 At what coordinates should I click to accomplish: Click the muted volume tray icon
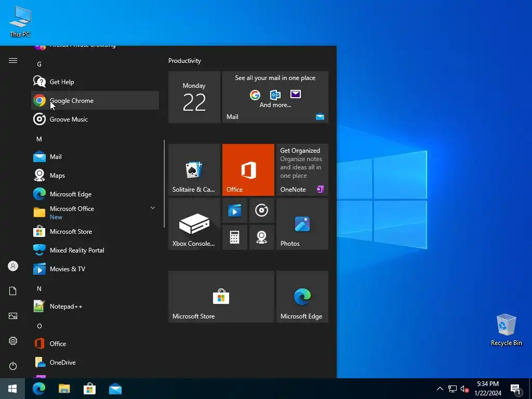[x=465, y=389]
